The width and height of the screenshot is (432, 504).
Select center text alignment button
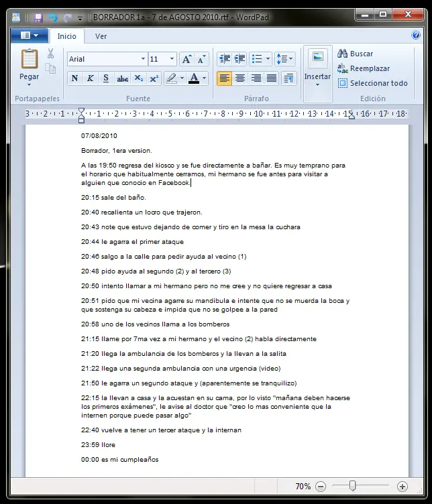click(x=240, y=78)
